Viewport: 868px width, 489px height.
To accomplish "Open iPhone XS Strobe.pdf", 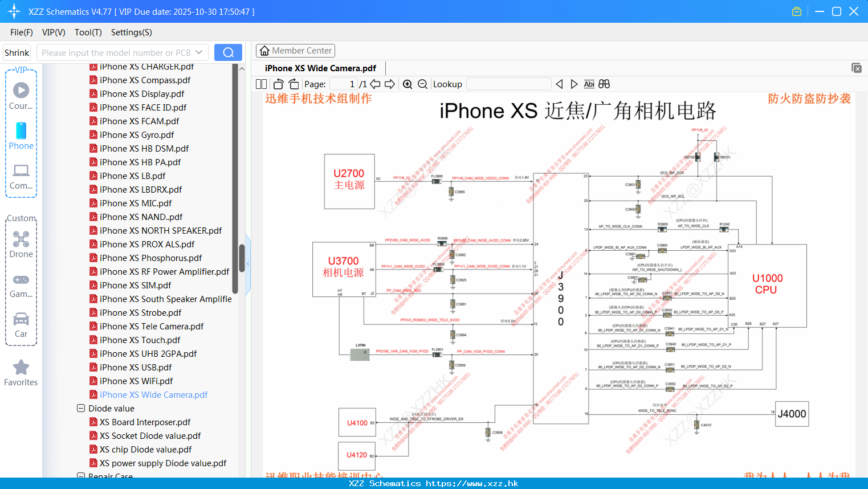I will point(140,313).
